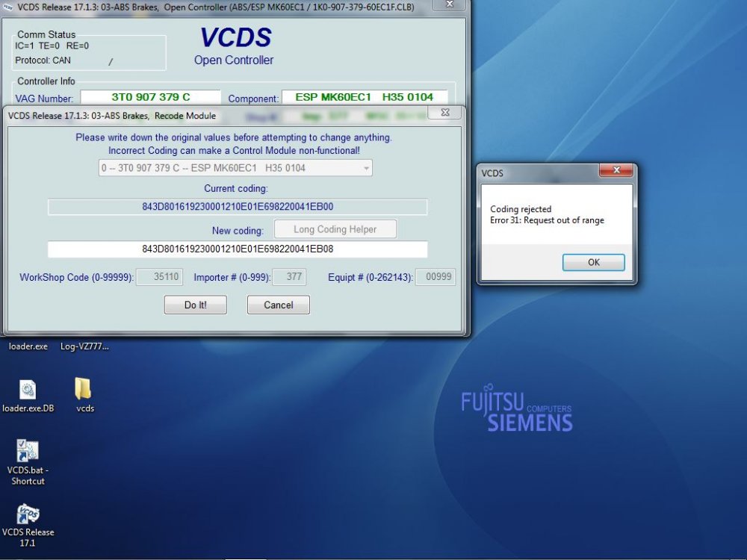Cancel the Recode Module dialog
The width and height of the screenshot is (747, 560).
(278, 305)
